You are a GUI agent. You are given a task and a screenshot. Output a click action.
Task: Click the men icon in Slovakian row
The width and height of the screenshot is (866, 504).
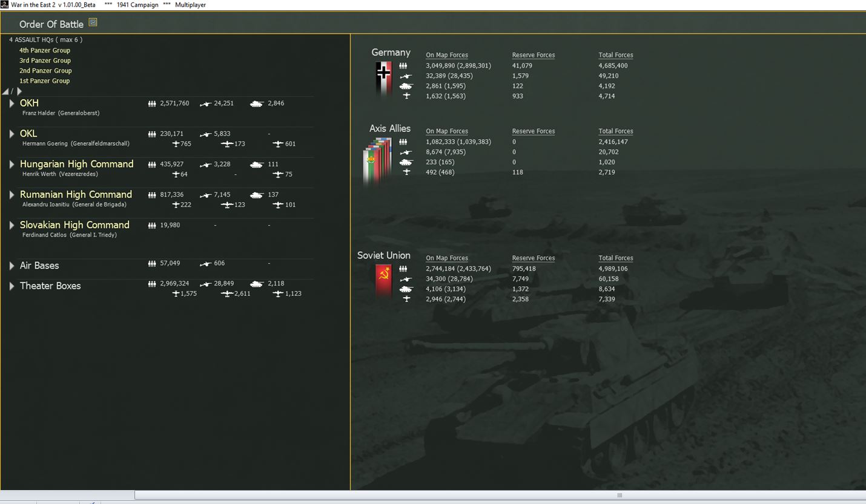(x=152, y=225)
